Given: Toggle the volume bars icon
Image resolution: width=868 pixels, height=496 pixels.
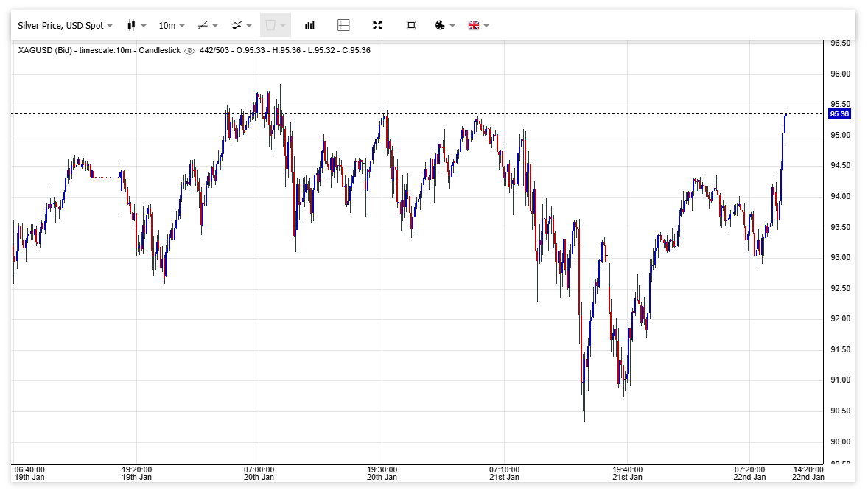Looking at the screenshot, I should coord(309,25).
